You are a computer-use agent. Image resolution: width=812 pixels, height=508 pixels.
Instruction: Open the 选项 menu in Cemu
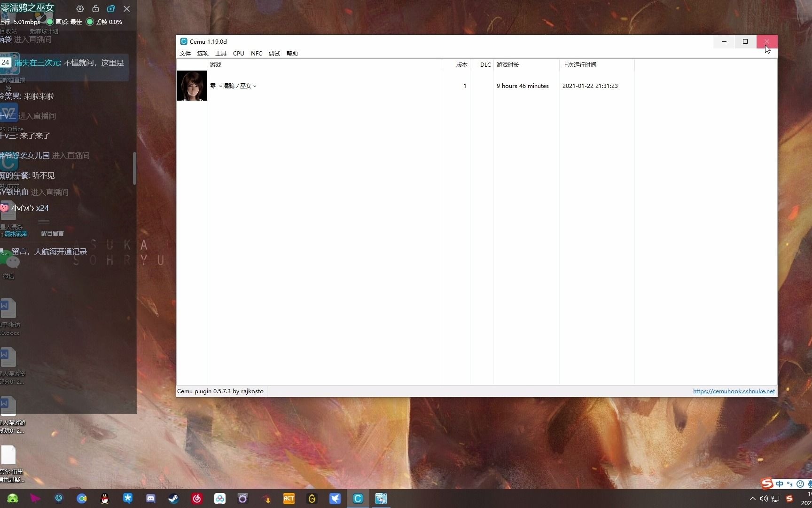[203, 53]
